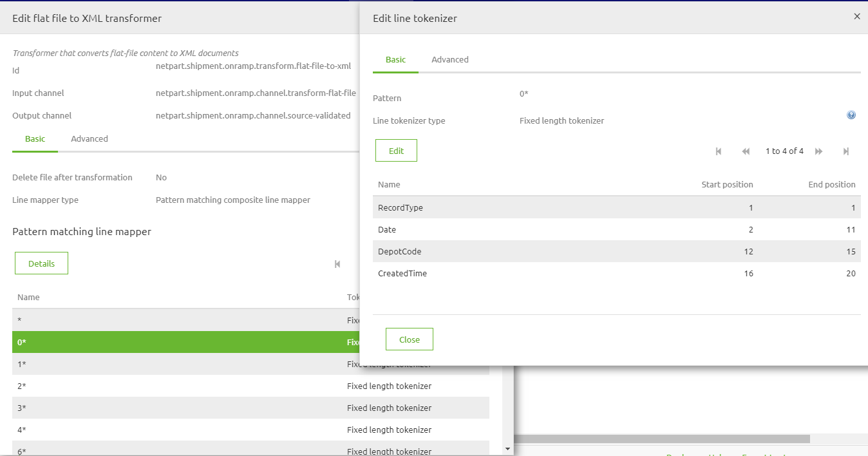
Task: Click the previous page double-arrow icon
Action: [x=746, y=151]
